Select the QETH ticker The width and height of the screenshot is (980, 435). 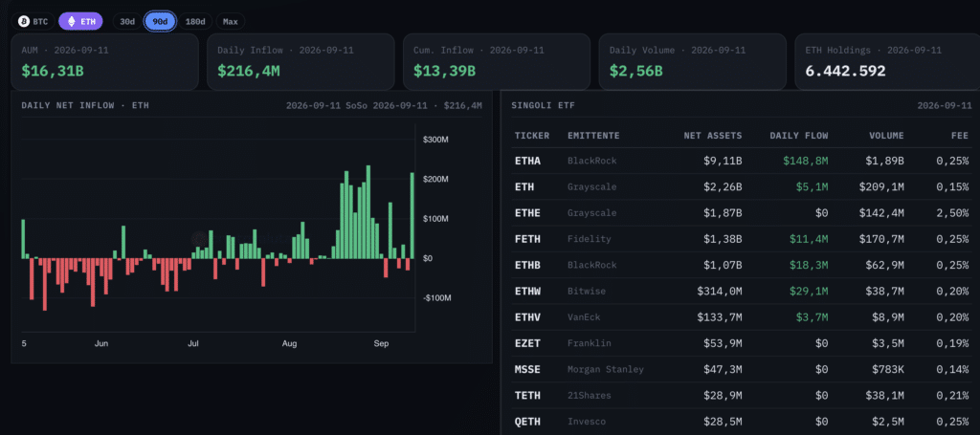[x=527, y=422]
